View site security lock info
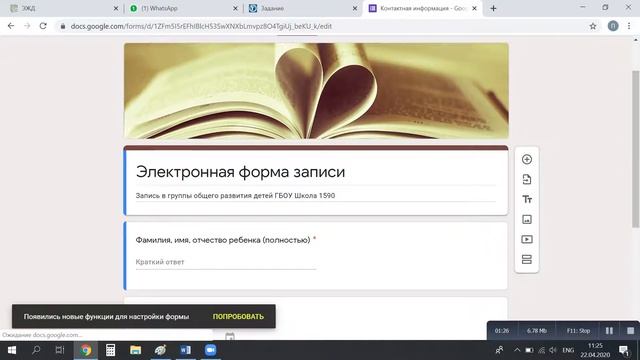Screen dimensions: 640x360 [63, 26]
